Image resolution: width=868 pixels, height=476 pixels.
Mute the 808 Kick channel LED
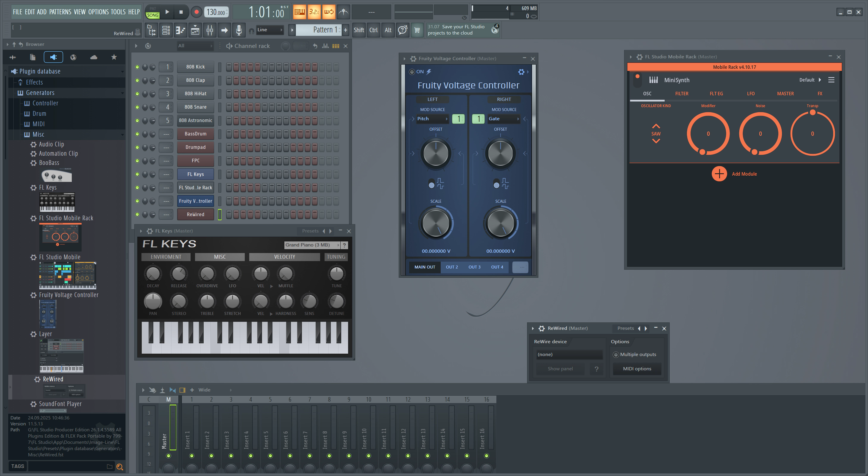coord(137,67)
